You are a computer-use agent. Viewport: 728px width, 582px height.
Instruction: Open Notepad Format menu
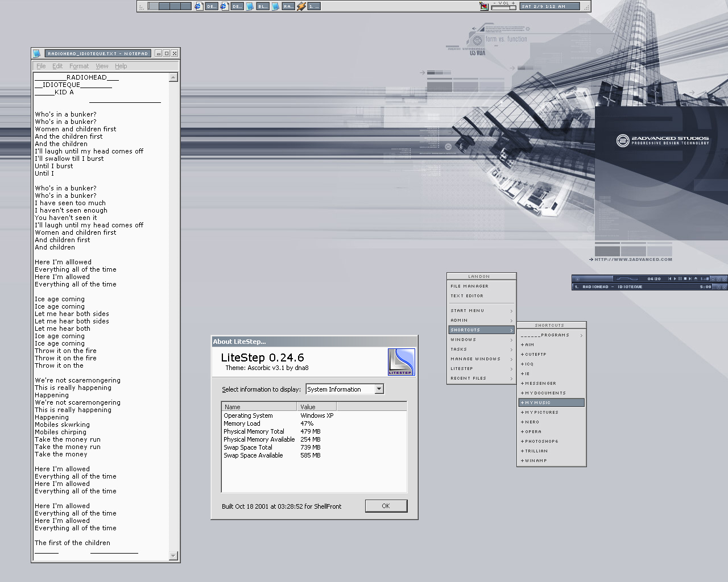coord(79,66)
